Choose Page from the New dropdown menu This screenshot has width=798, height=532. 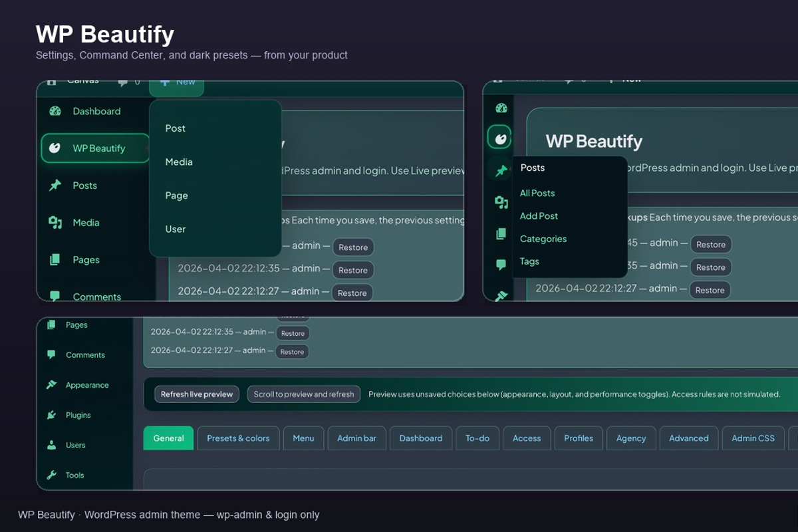pos(177,196)
